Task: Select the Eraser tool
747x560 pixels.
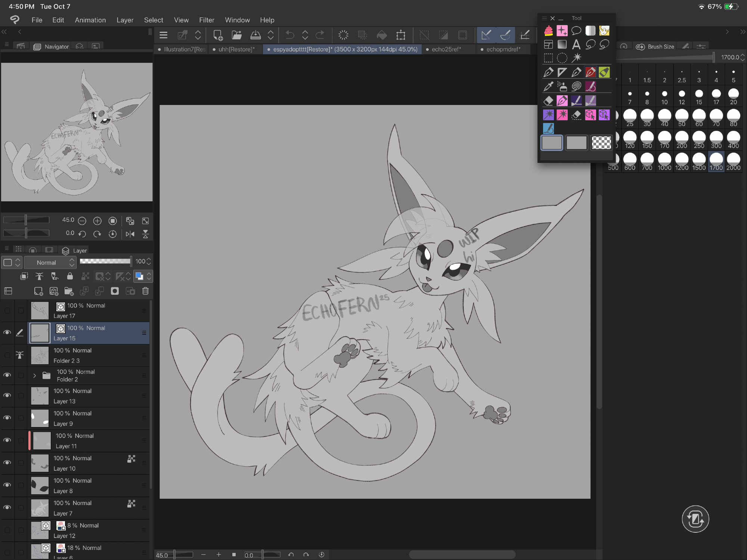Action: coord(548,100)
